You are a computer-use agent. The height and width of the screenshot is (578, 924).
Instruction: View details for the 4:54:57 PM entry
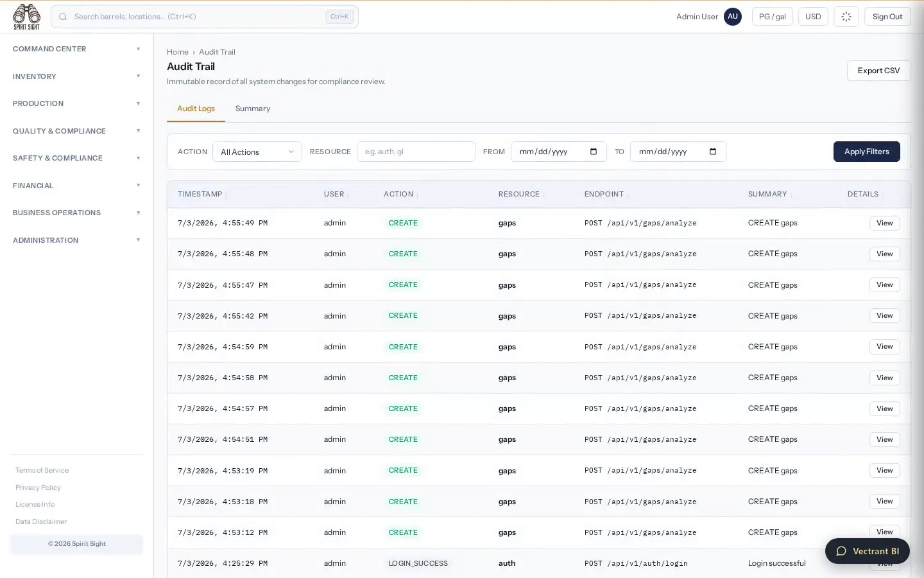click(x=884, y=408)
